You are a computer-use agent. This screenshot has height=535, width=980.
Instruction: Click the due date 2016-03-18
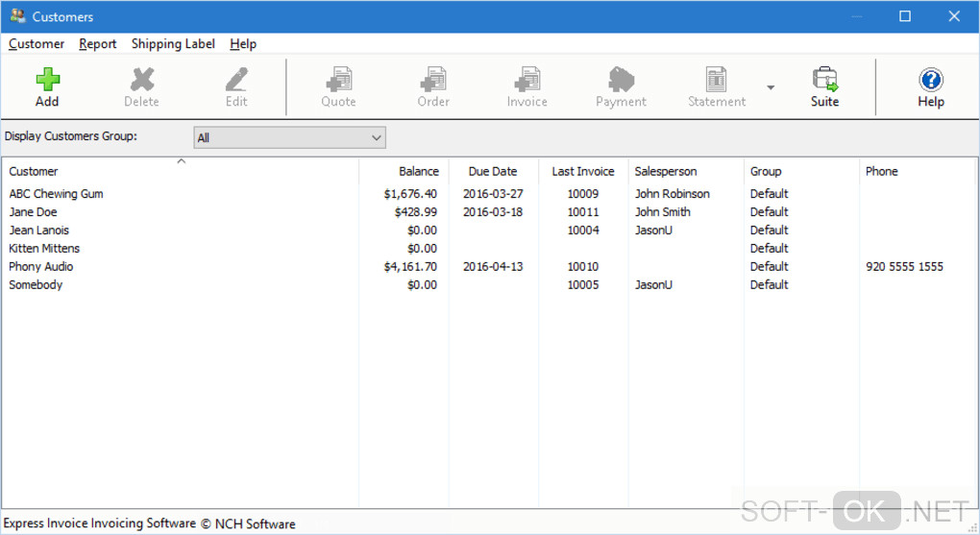[x=493, y=212]
